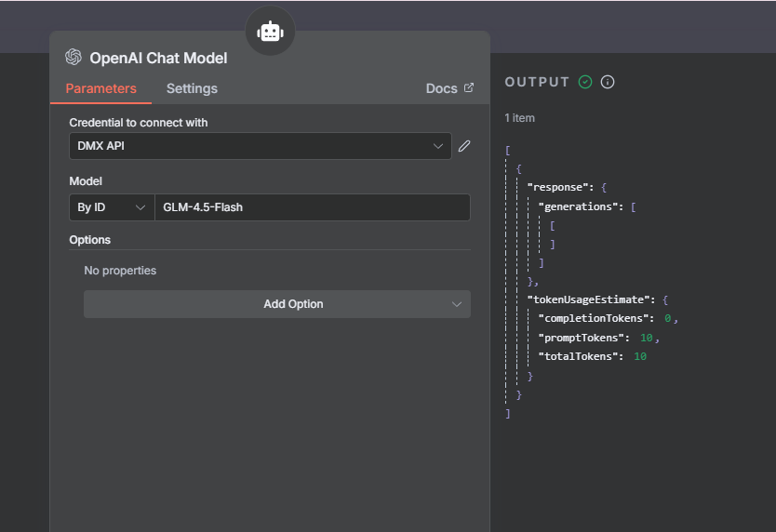Select the "totalTokens" key
Image resolution: width=776 pixels, height=532 pixels.
tap(582, 356)
